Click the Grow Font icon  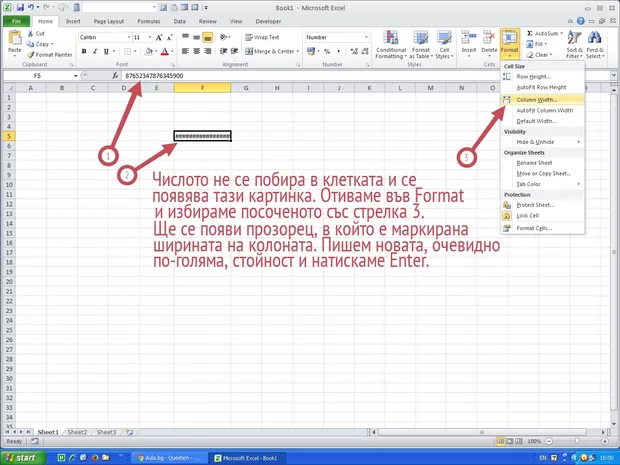[x=159, y=38]
